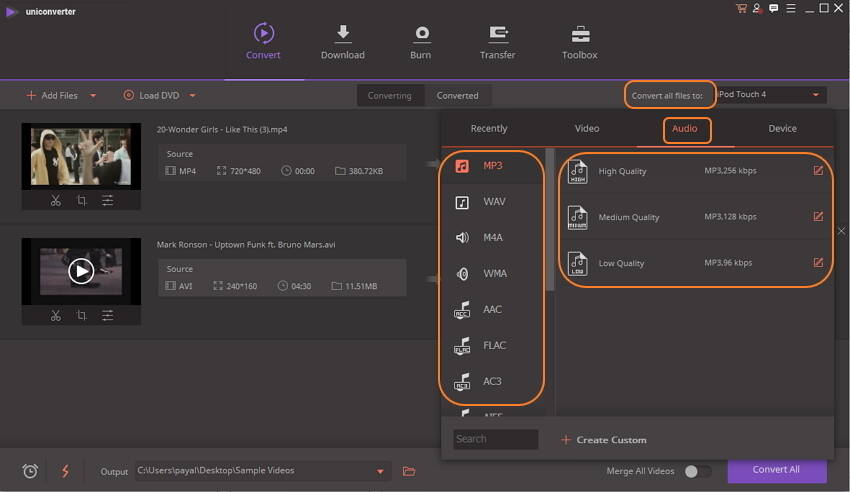Expand the Add Files dropdown arrow

[x=93, y=96]
